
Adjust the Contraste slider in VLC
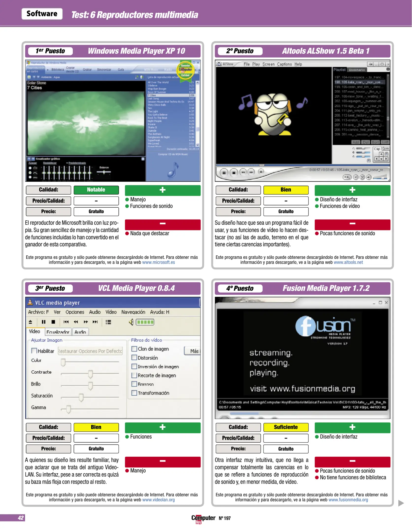(x=90, y=374)
